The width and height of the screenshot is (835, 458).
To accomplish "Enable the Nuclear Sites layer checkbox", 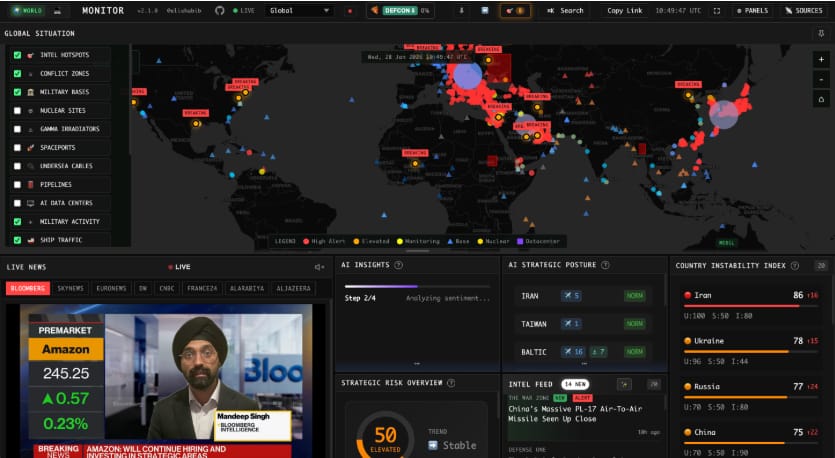I will point(18,110).
